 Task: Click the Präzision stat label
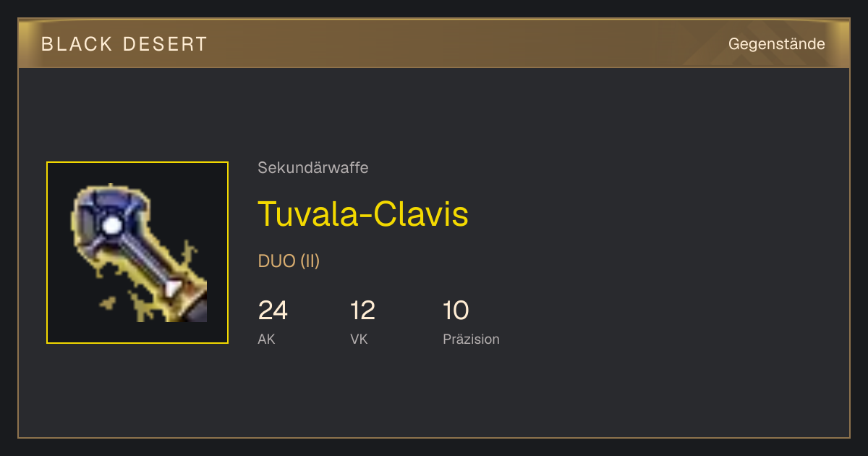pos(471,339)
